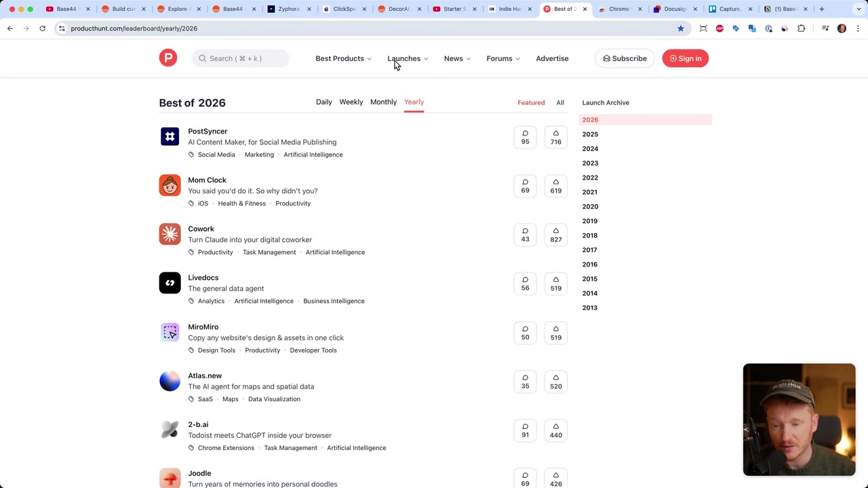Show All products filter

tap(560, 102)
